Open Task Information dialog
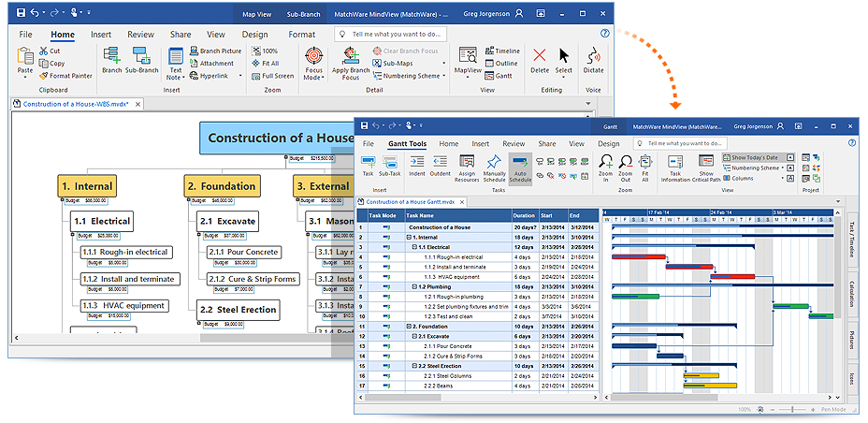The height and width of the screenshot is (423, 868). (674, 168)
